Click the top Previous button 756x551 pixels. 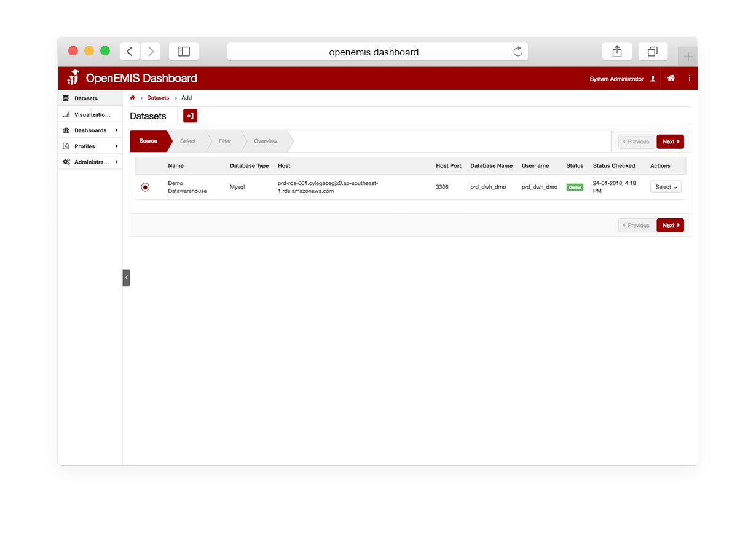point(637,141)
